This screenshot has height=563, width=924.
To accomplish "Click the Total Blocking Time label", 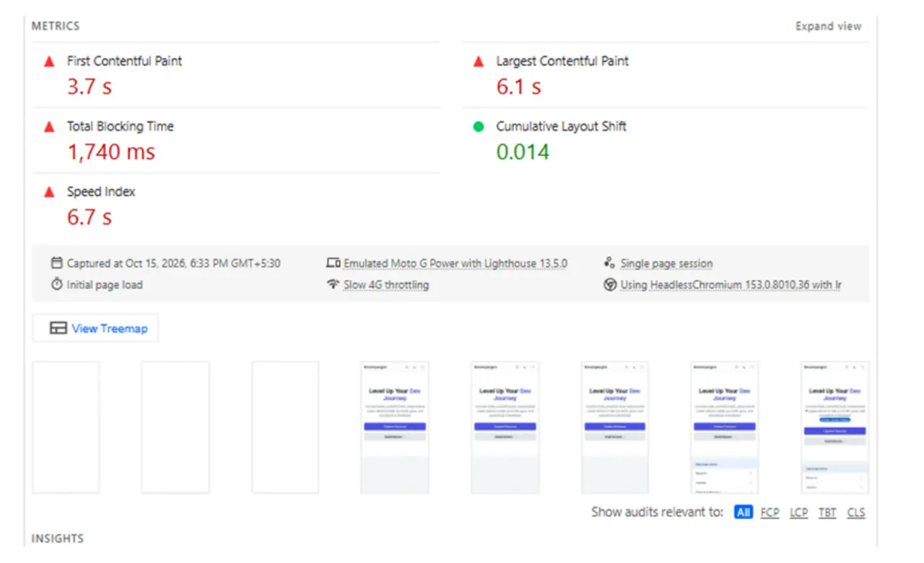I will click(121, 126).
